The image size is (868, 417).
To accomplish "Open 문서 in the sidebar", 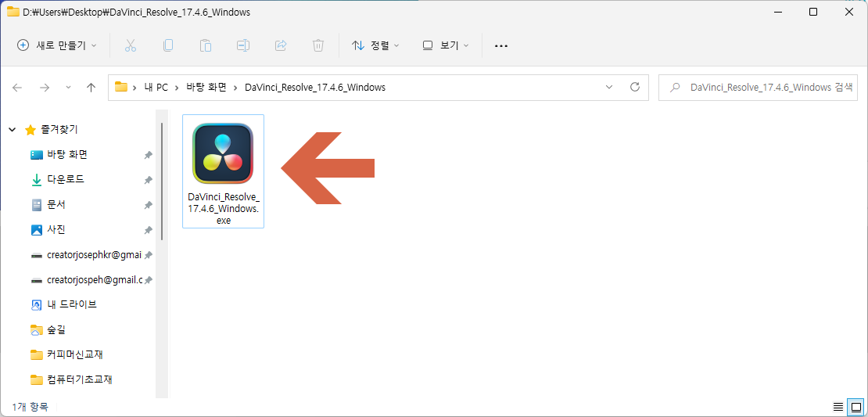I will click(56, 204).
